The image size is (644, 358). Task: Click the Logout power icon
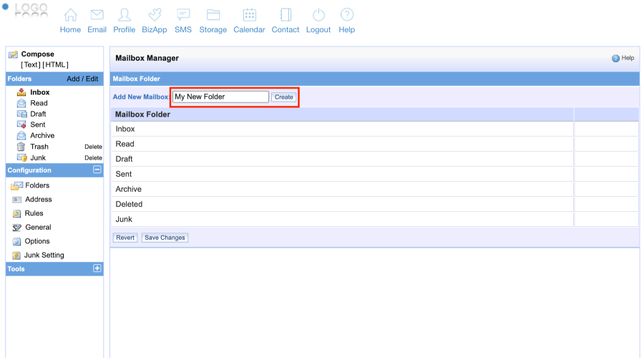tap(318, 15)
